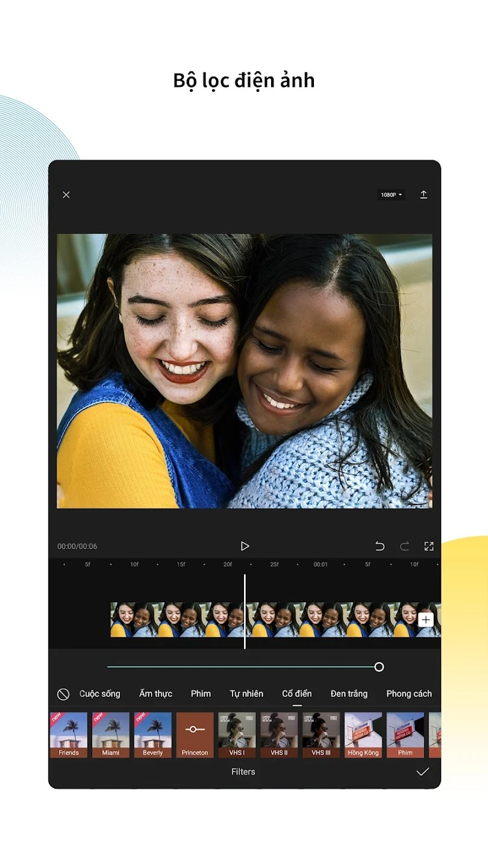Switch to Tự nhiên filter category
Viewport: 488px width, 868px height.
246,694
